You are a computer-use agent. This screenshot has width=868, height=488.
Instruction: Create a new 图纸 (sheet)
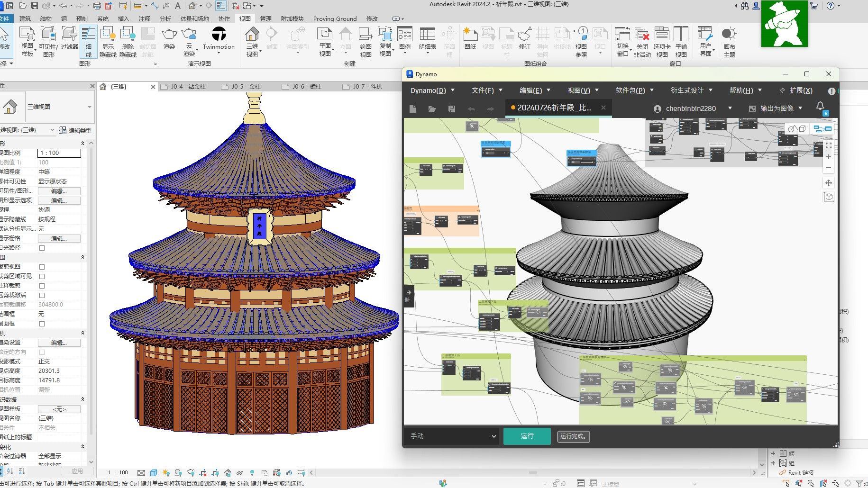(x=470, y=38)
